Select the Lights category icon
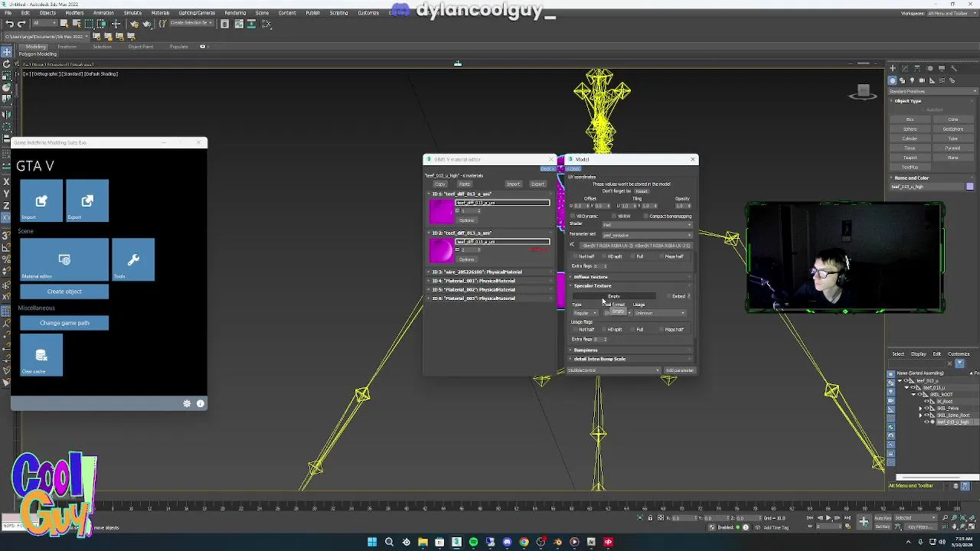The image size is (980, 551). 912,80
